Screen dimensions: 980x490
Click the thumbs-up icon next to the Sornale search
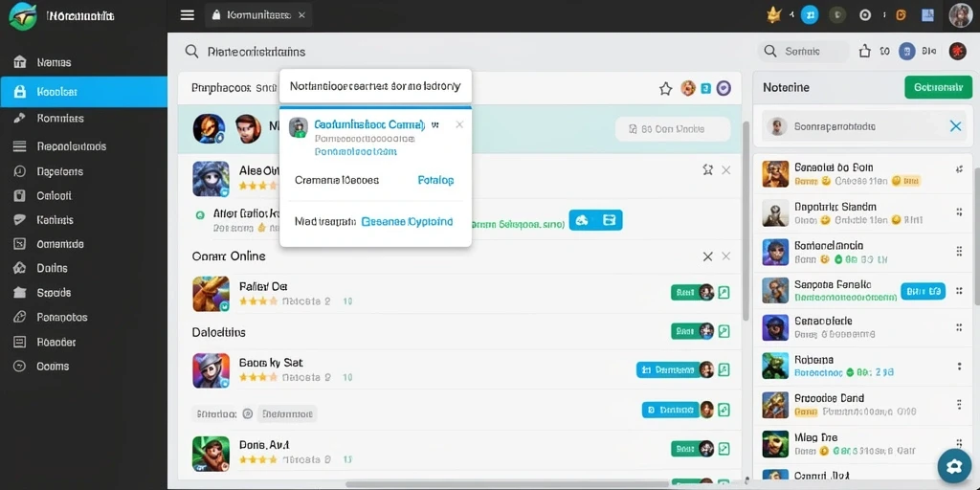(865, 52)
